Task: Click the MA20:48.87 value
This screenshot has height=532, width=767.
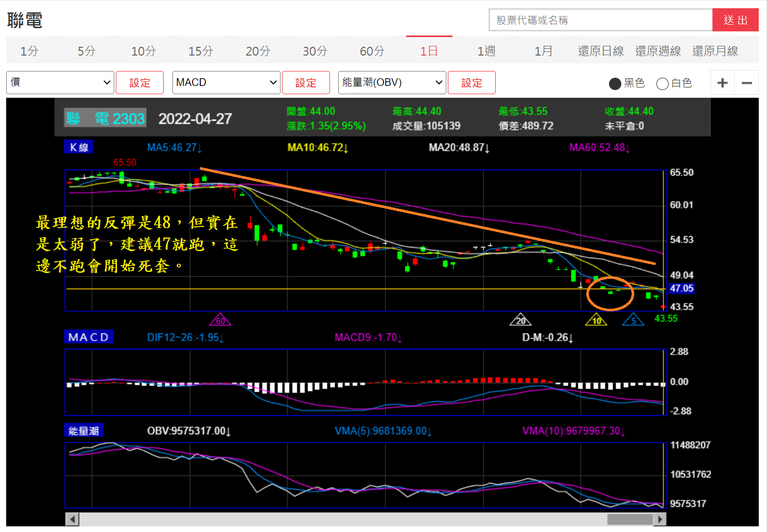Action: [459, 148]
